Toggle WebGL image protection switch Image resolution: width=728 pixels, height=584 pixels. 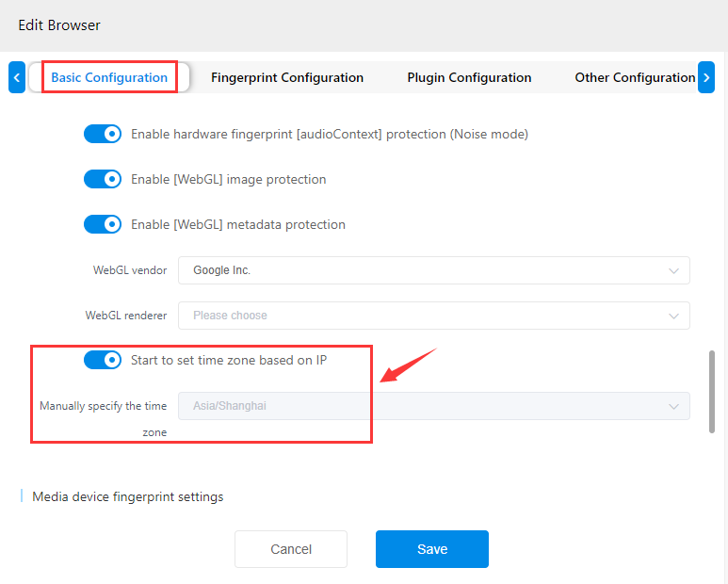103,179
